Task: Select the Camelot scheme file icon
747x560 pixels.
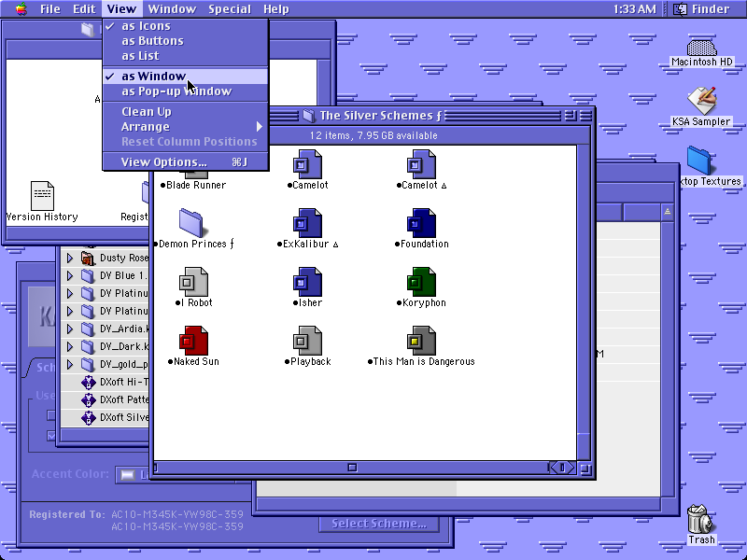Action: tap(307, 164)
